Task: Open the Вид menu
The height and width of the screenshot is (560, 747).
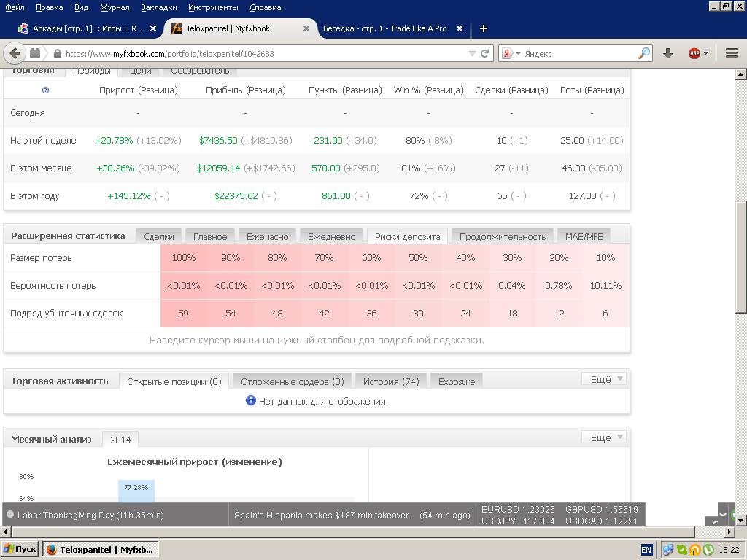Action: pyautogui.click(x=82, y=7)
